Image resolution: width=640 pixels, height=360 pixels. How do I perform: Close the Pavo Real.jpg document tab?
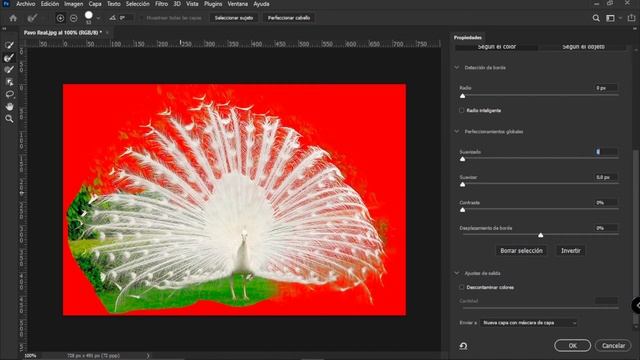pyautogui.click(x=107, y=32)
